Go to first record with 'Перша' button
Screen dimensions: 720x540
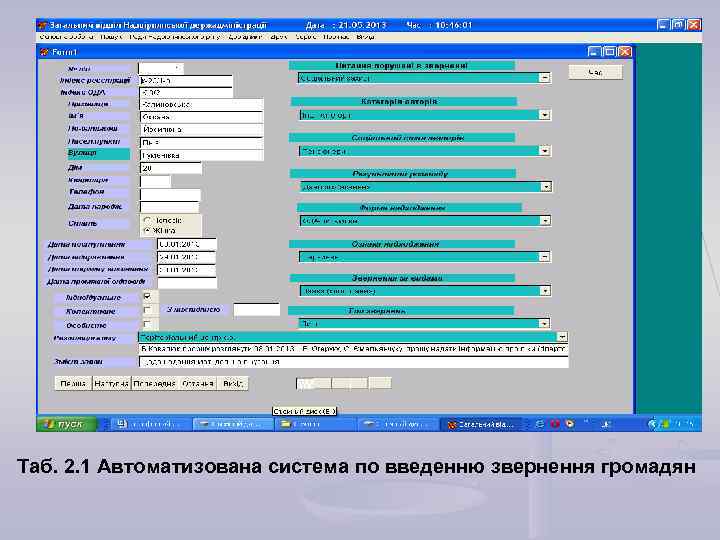click(x=73, y=383)
